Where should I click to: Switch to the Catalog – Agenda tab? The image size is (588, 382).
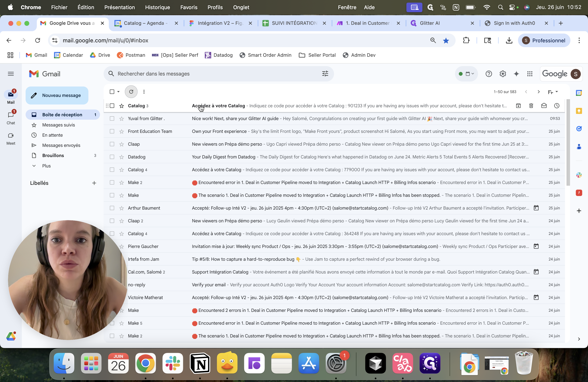pyautogui.click(x=146, y=23)
